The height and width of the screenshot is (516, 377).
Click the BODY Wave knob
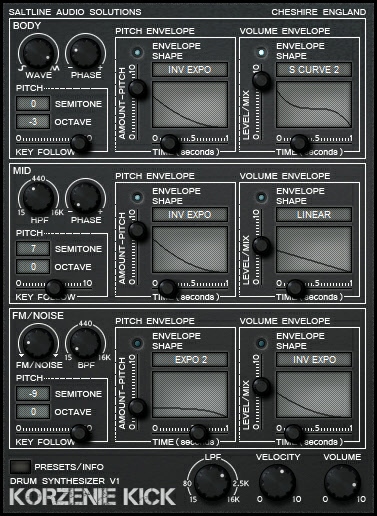tap(38, 53)
